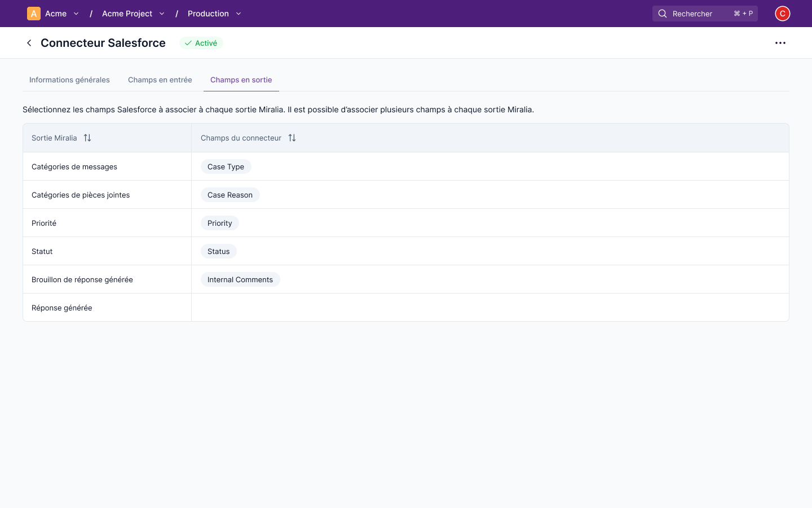812x508 pixels.
Task: Expand the Acme Project dropdown chevron
Action: pyautogui.click(x=162, y=14)
